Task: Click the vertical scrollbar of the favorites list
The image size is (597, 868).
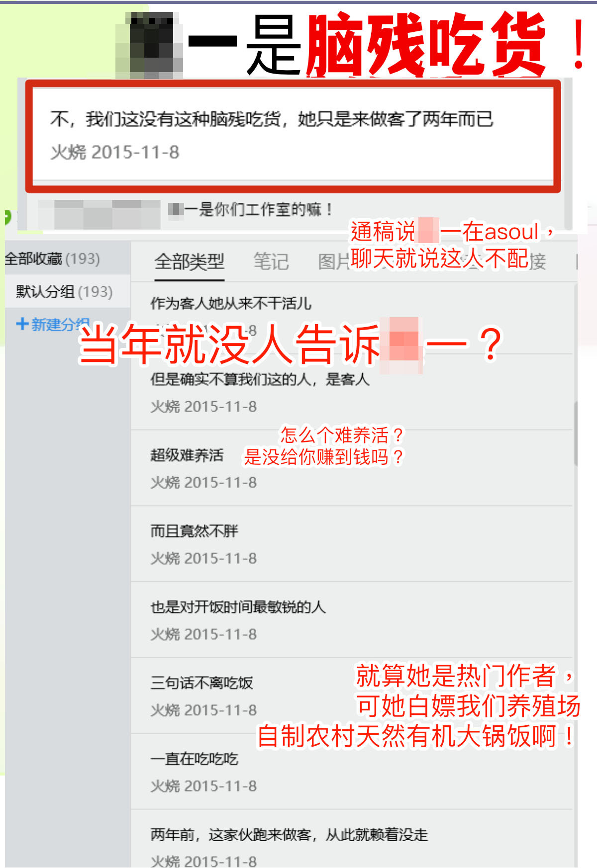Action: point(576,433)
